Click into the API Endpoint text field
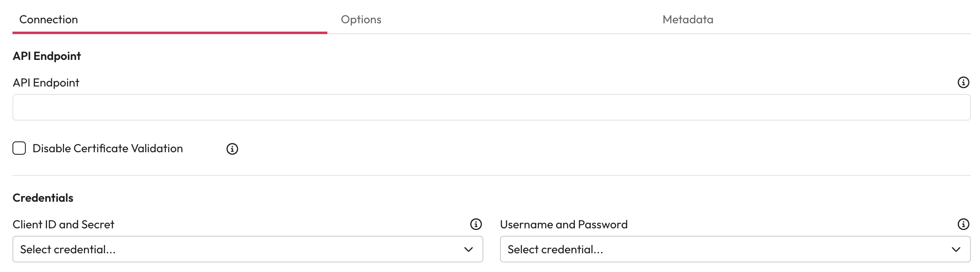Image resolution: width=980 pixels, height=272 pixels. (x=491, y=107)
